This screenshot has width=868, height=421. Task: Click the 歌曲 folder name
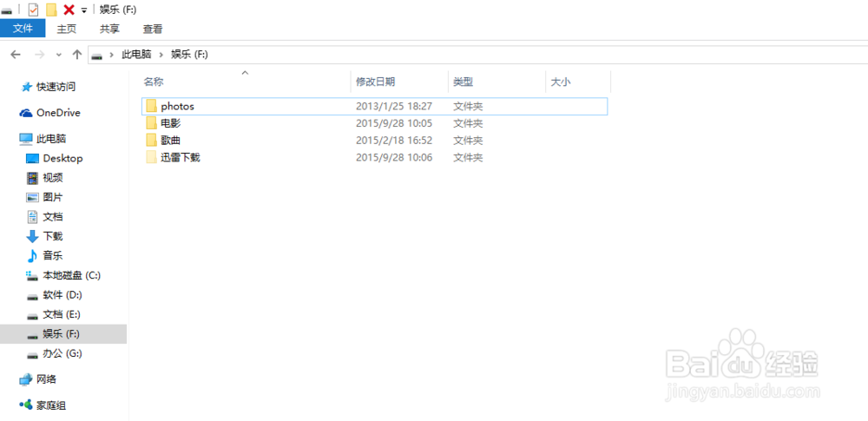[170, 140]
